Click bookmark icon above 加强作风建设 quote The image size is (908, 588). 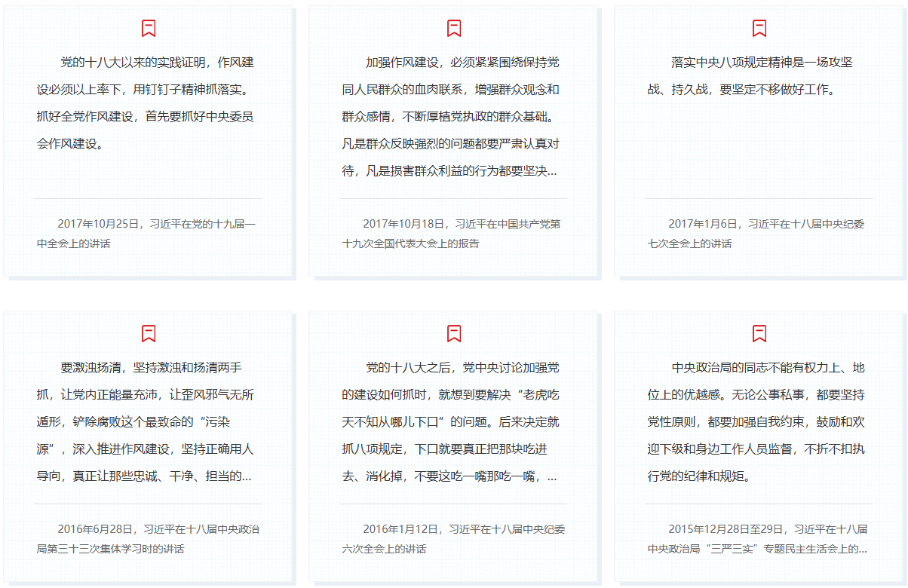454,29
